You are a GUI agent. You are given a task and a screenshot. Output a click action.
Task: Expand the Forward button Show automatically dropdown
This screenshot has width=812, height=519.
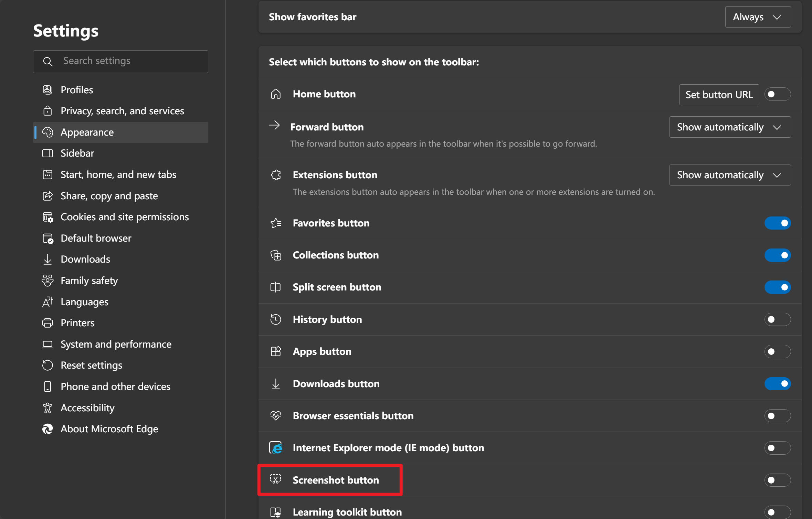[x=729, y=127]
